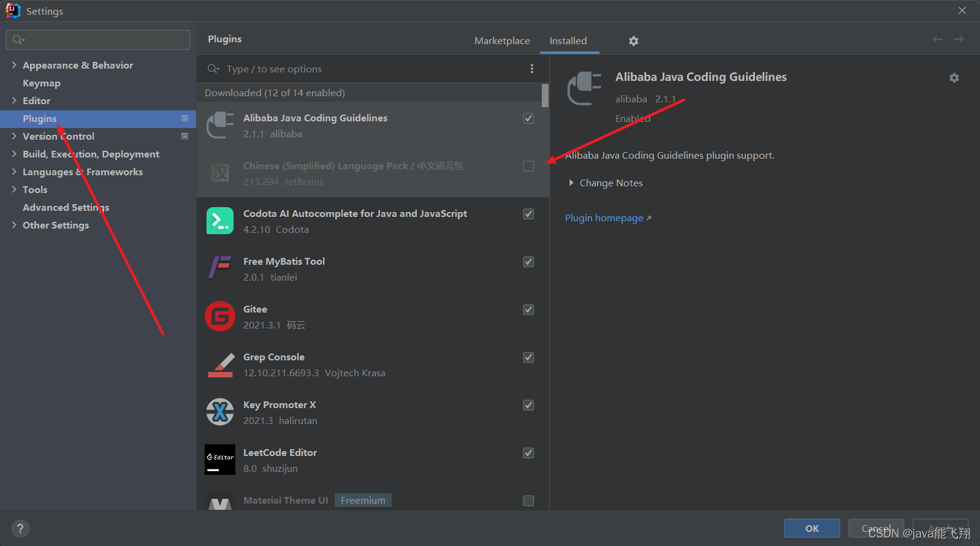Open help with the question mark button
The height and width of the screenshot is (546, 980).
click(20, 528)
